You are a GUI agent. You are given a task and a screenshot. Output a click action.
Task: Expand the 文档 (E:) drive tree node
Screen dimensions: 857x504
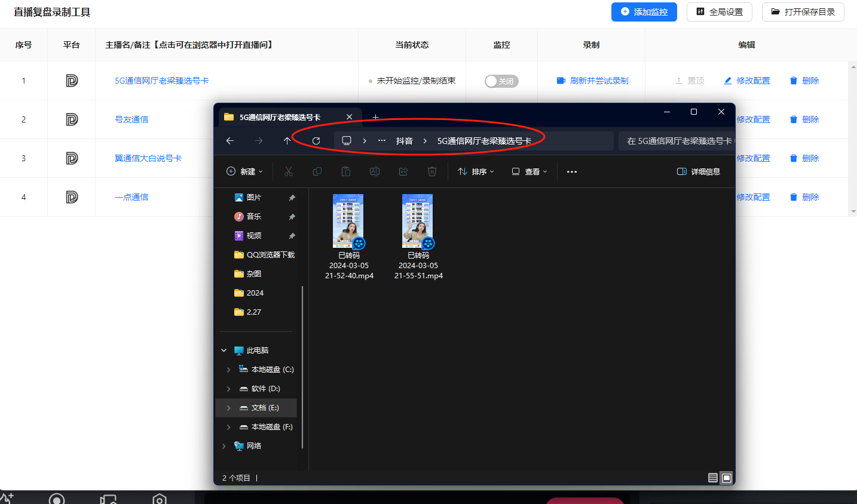[229, 408]
